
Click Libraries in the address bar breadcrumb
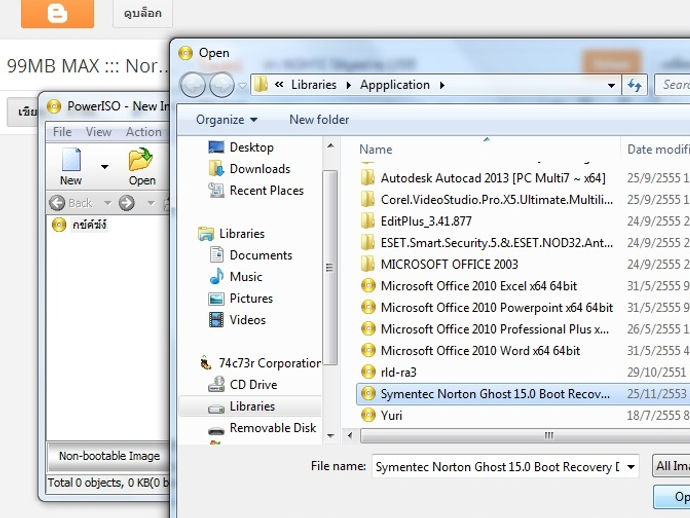pos(314,84)
